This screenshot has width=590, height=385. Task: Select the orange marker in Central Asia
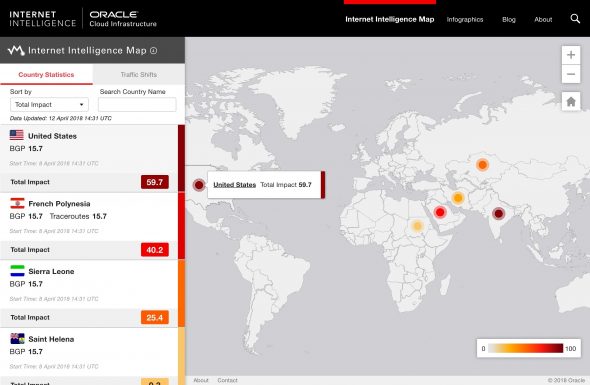point(482,165)
